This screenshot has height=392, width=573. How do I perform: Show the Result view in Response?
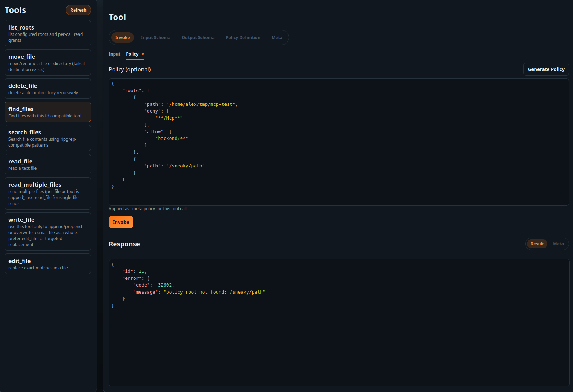coord(536,244)
